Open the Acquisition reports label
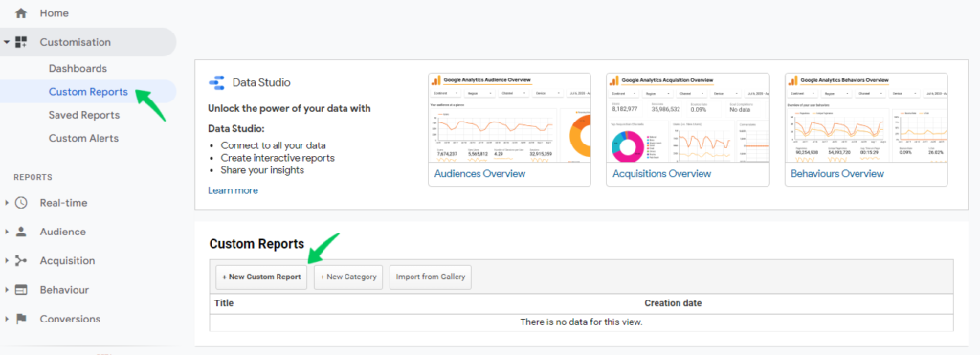Screen dimensions: 980x355 67,260
